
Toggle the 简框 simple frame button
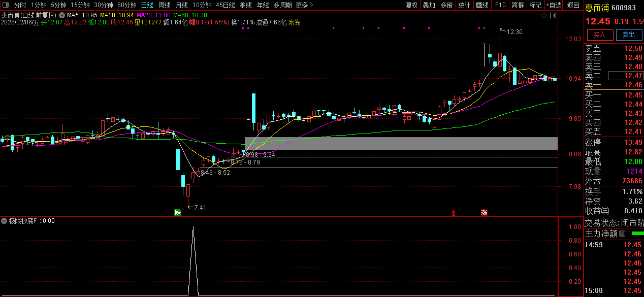[518, 5]
